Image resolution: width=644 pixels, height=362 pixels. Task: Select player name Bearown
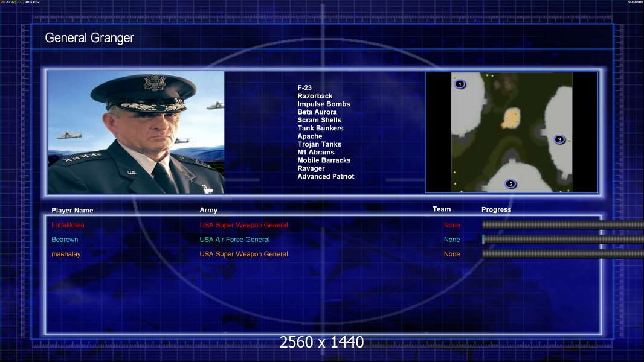coord(65,240)
